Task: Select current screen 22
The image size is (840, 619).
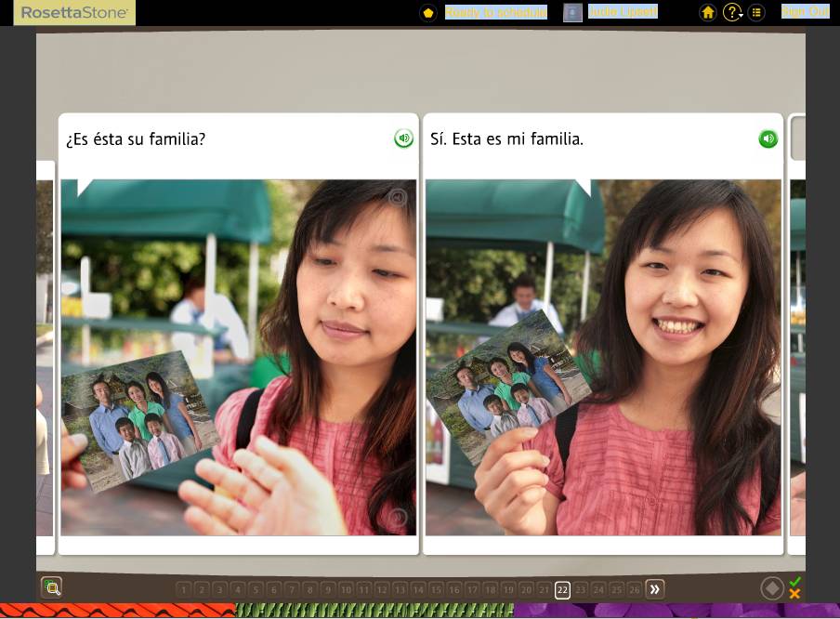Action: pyautogui.click(x=562, y=589)
